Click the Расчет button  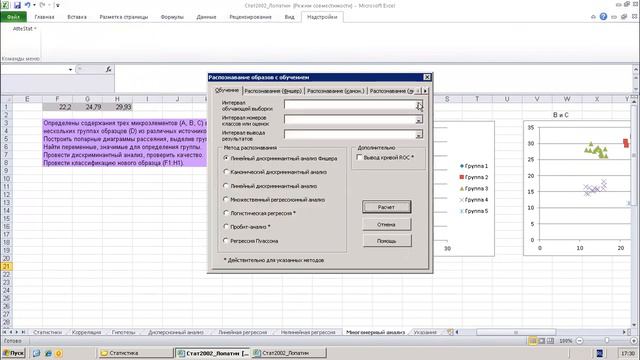coord(387,207)
